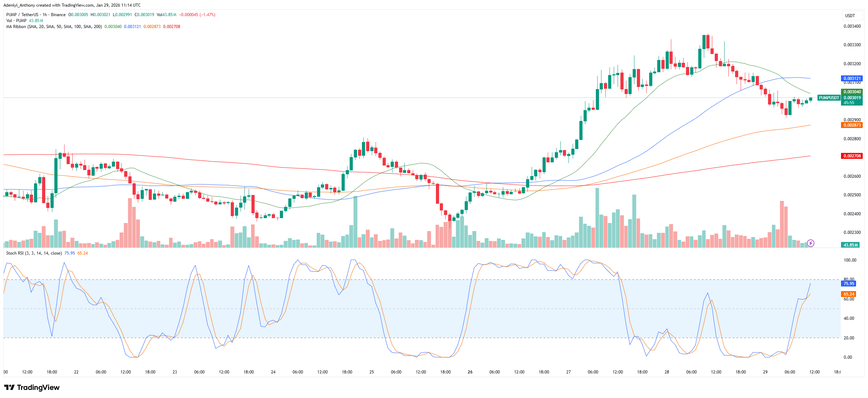The width and height of the screenshot is (868, 398).
Task: Click the 0.00 Stoch RSI scale label
Action: 848,357
